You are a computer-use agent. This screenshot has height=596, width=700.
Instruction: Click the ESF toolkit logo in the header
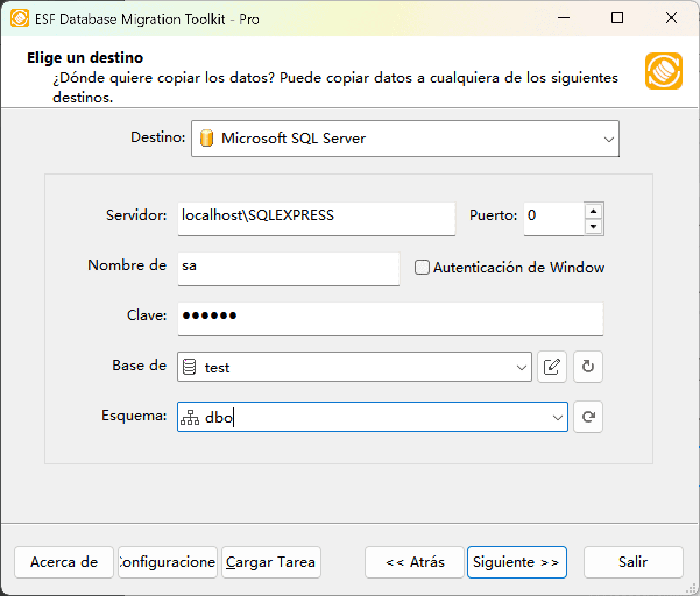(663, 72)
